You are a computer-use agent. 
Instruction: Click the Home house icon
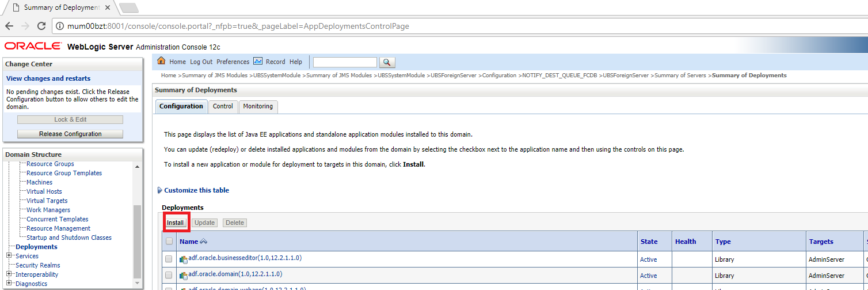[161, 61]
